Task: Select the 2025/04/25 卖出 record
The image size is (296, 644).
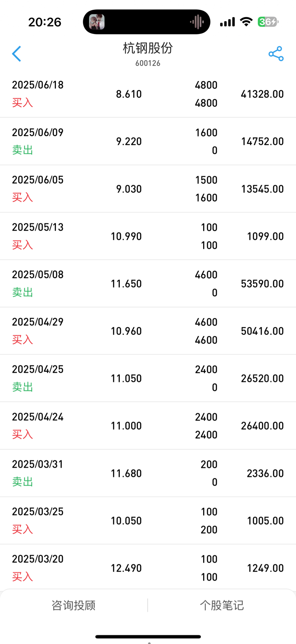Action: coord(148,378)
